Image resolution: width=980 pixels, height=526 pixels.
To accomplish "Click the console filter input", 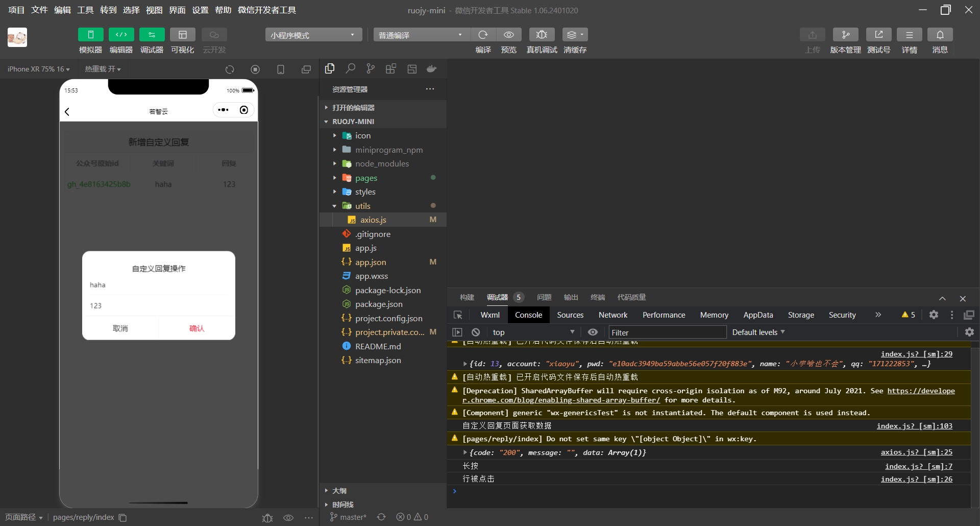I will tap(667, 332).
